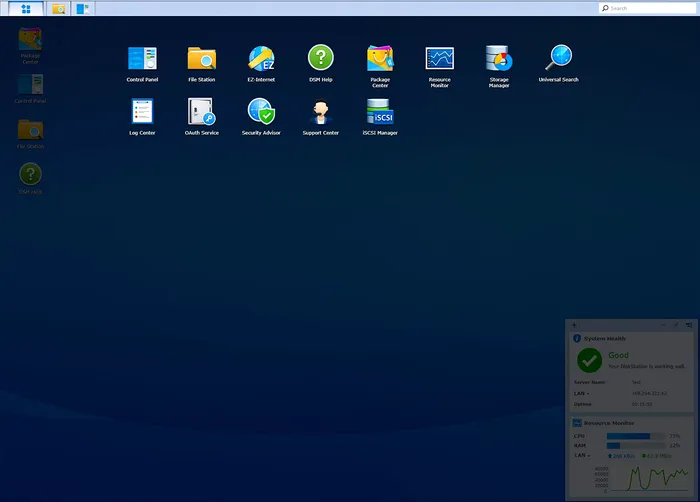This screenshot has width=700, height=502.
Task: Open the EZ-Internet wizard
Action: tap(261, 63)
